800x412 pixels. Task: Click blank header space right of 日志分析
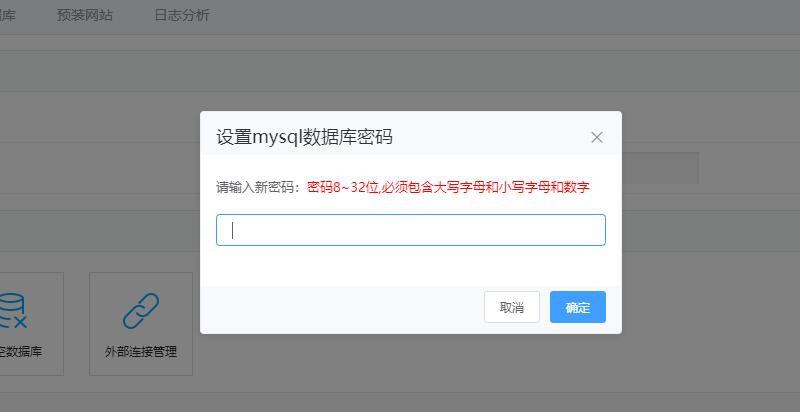(500, 16)
